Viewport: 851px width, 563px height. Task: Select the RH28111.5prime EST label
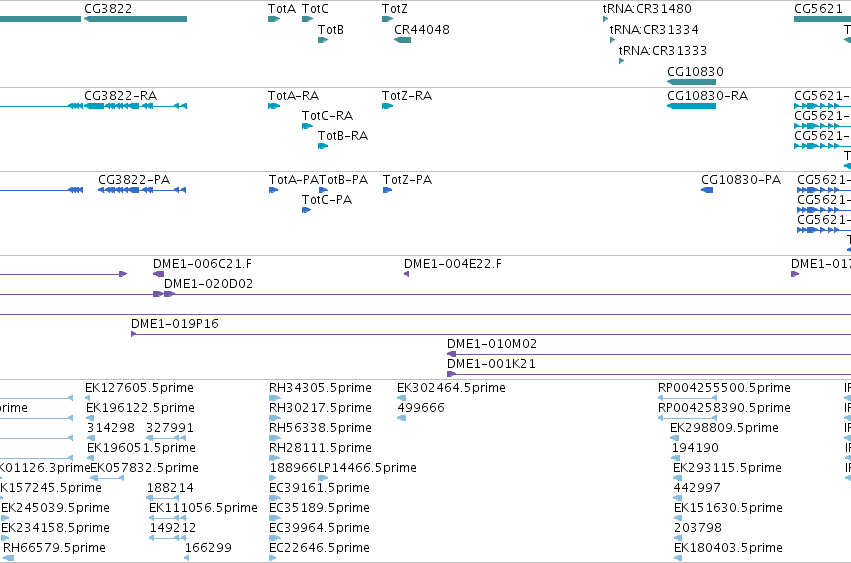(320, 448)
